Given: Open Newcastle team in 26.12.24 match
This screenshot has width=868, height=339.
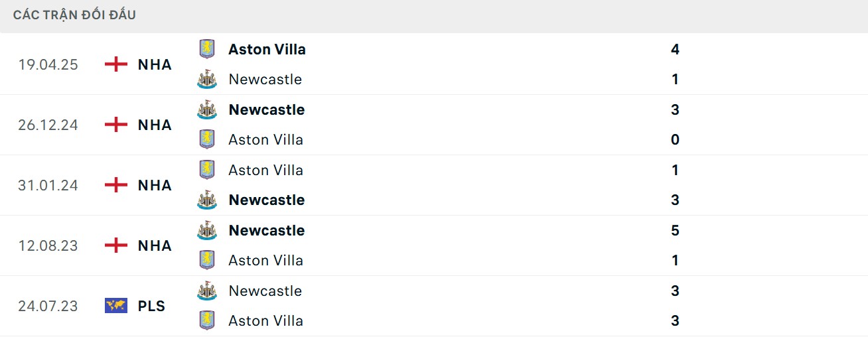Looking at the screenshot, I should click(x=266, y=109).
